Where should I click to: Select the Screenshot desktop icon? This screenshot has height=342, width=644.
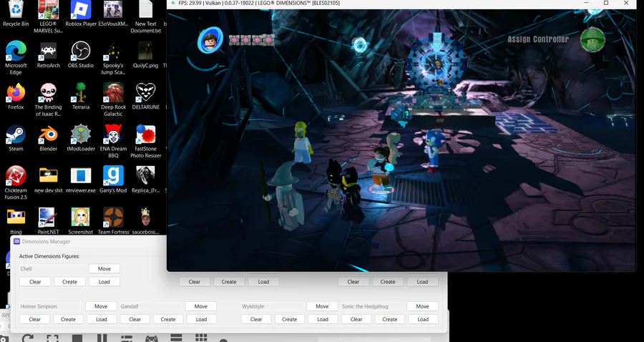(x=80, y=221)
